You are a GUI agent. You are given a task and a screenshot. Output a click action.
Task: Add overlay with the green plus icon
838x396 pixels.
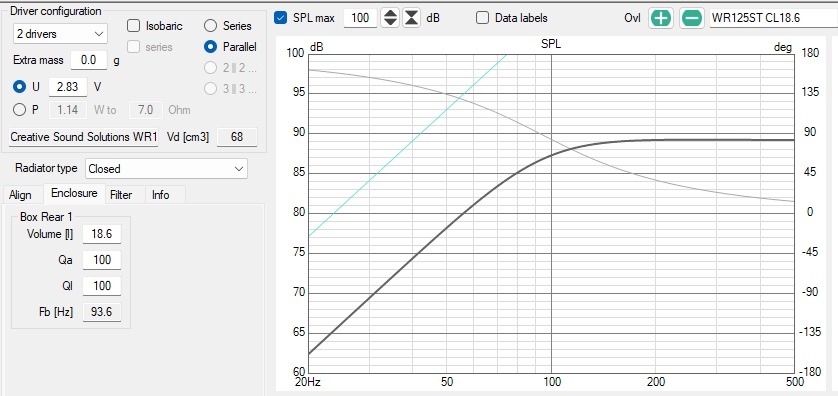[x=661, y=18]
